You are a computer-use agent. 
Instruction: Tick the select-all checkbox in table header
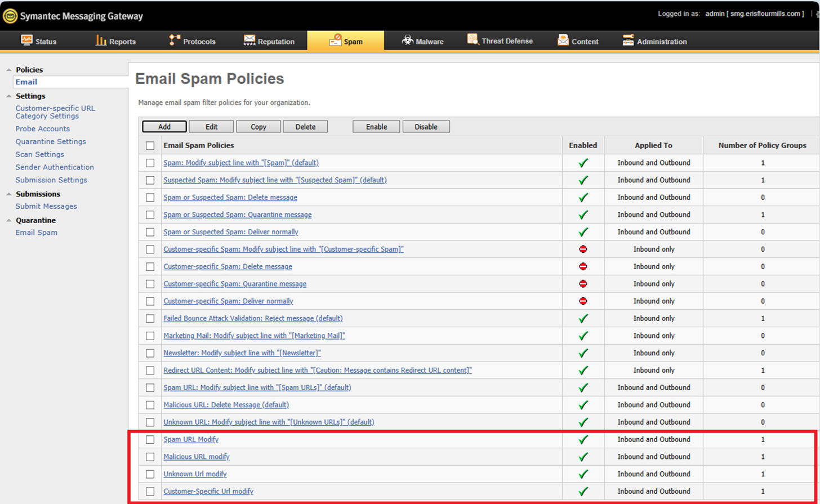coord(150,145)
